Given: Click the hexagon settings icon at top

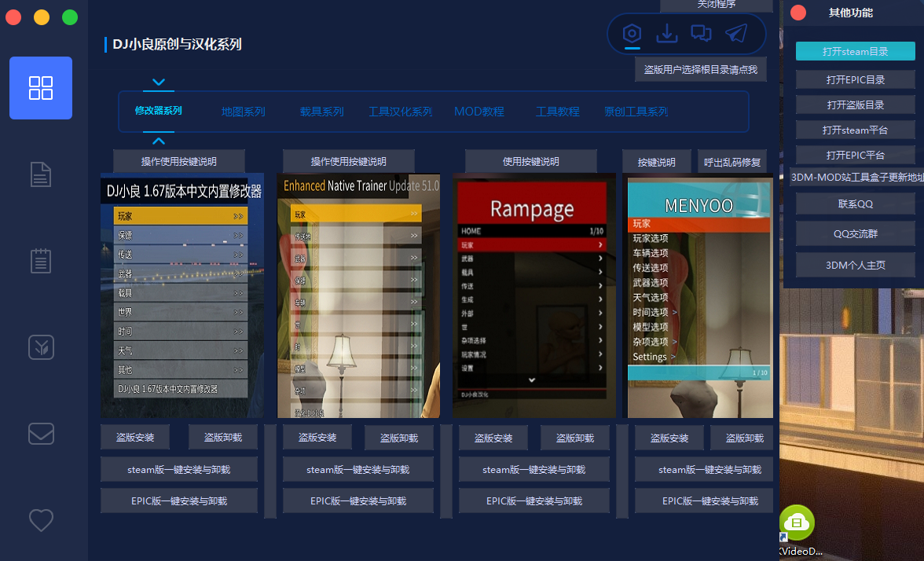Looking at the screenshot, I should pos(632,33).
